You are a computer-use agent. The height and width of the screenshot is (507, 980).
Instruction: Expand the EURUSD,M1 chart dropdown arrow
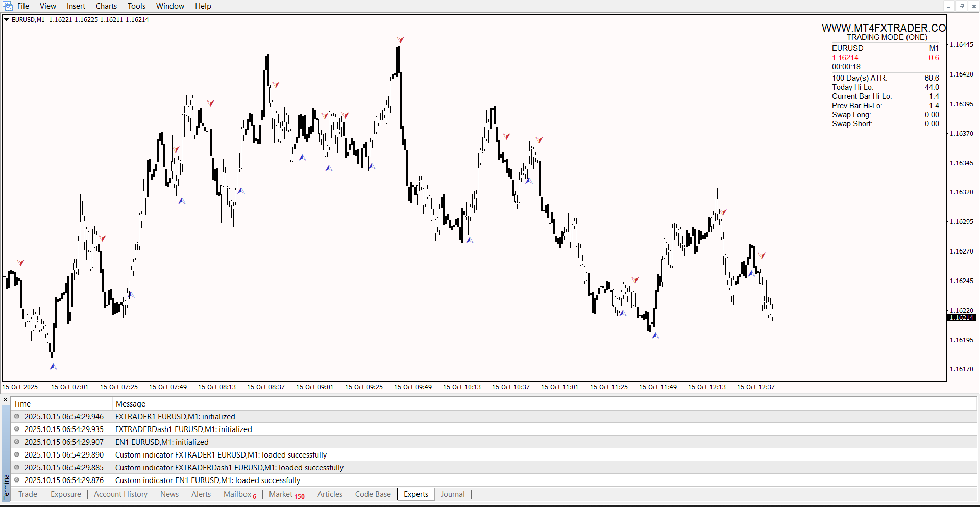click(7, 20)
